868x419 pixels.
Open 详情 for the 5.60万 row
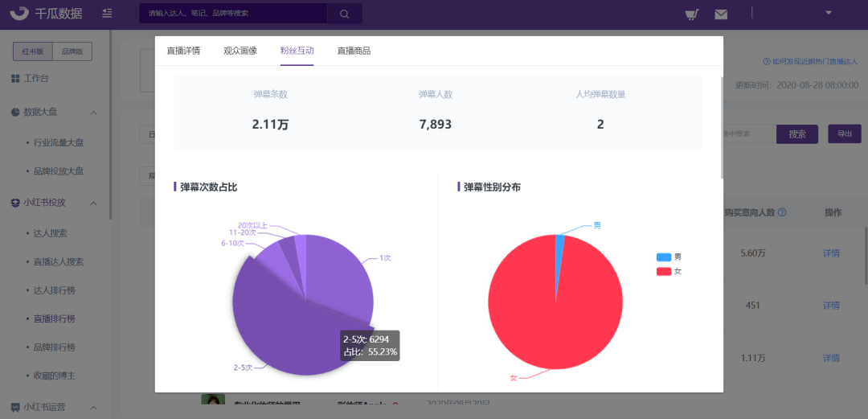pyautogui.click(x=831, y=253)
